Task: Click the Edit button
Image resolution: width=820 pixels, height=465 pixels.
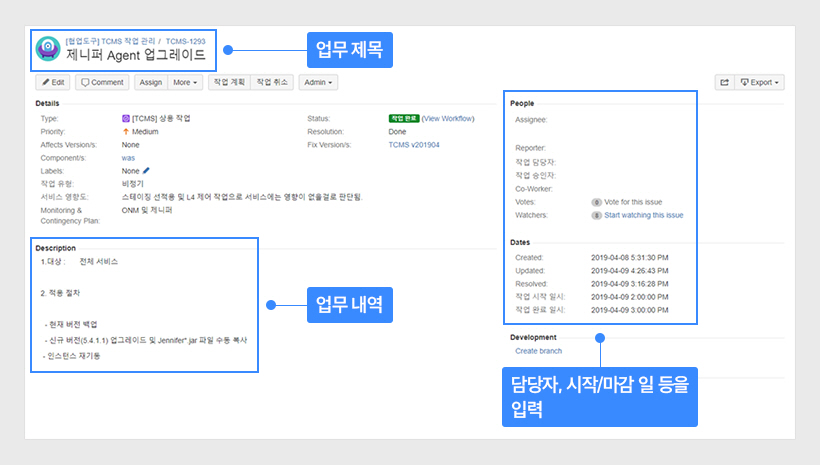Action: 53,82
